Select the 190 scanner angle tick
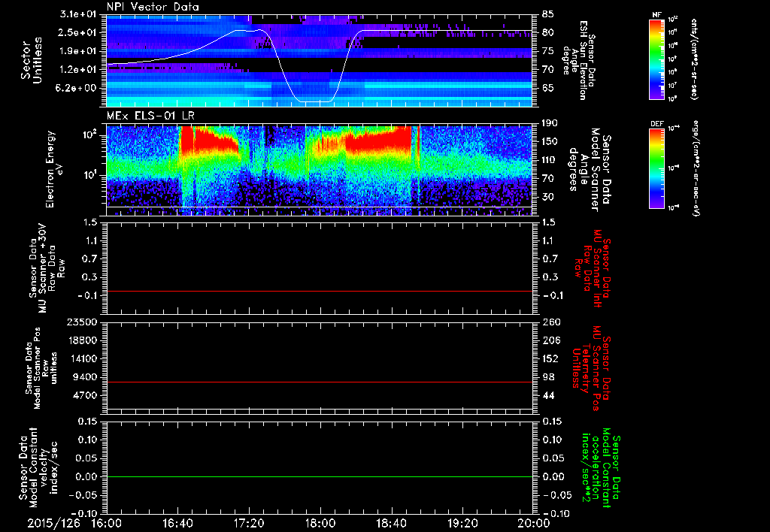Image resolution: width=770 pixels, height=532 pixels. click(550, 123)
